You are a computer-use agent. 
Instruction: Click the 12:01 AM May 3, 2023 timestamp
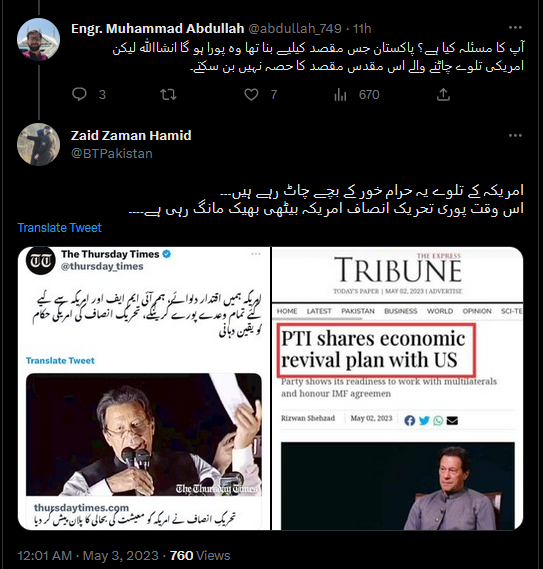88,556
